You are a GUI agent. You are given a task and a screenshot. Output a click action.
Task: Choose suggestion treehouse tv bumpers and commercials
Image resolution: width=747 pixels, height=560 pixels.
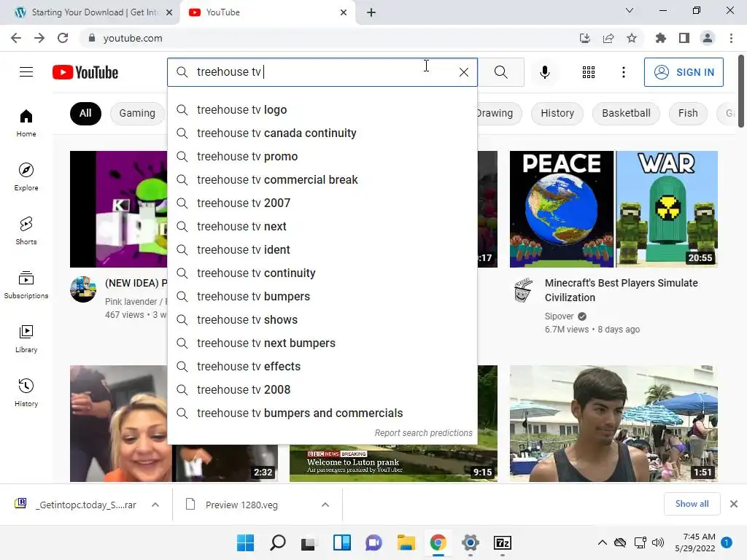[x=322, y=413]
